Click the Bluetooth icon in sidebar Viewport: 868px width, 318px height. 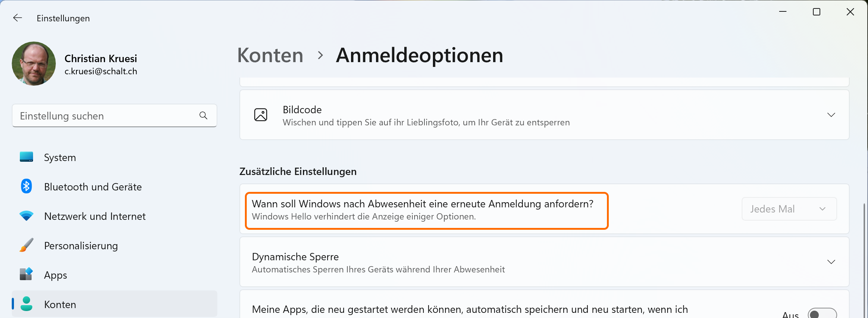click(26, 186)
